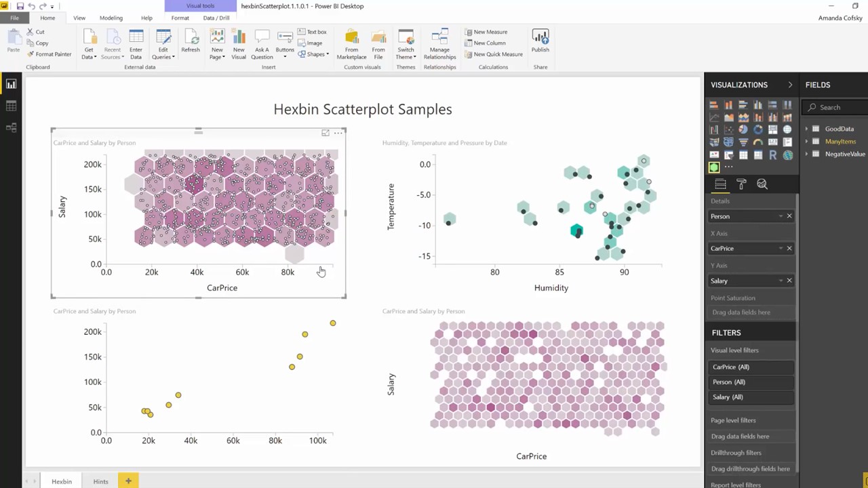The image size is (868, 488).
Task: Click New Quick Measure
Action: [494, 54]
